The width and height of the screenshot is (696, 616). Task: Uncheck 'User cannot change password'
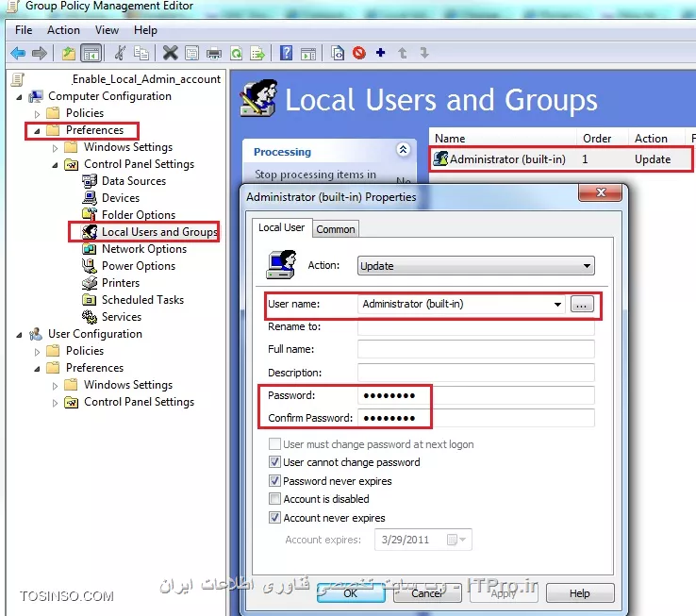(274, 462)
